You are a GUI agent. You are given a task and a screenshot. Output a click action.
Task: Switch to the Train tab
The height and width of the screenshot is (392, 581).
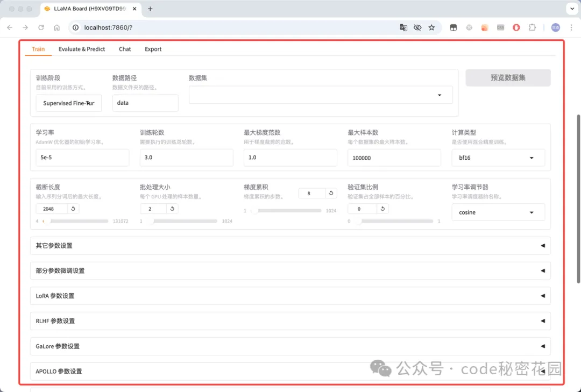(38, 49)
